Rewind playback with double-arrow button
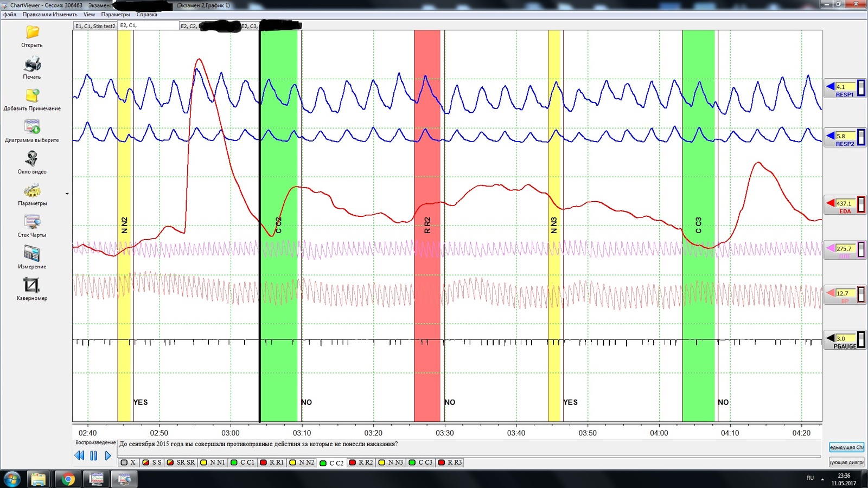This screenshot has width=868, height=488. click(x=79, y=455)
